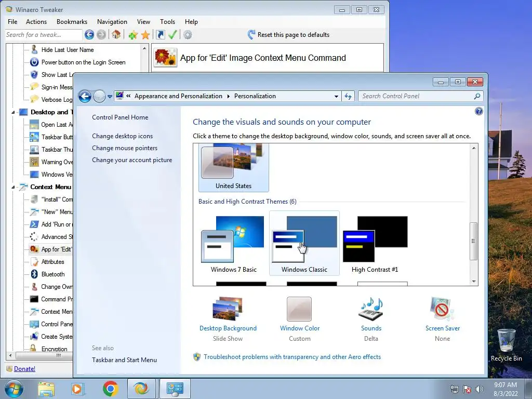Select the Windows 7 Basic theme
532x399 pixels.
click(233, 243)
